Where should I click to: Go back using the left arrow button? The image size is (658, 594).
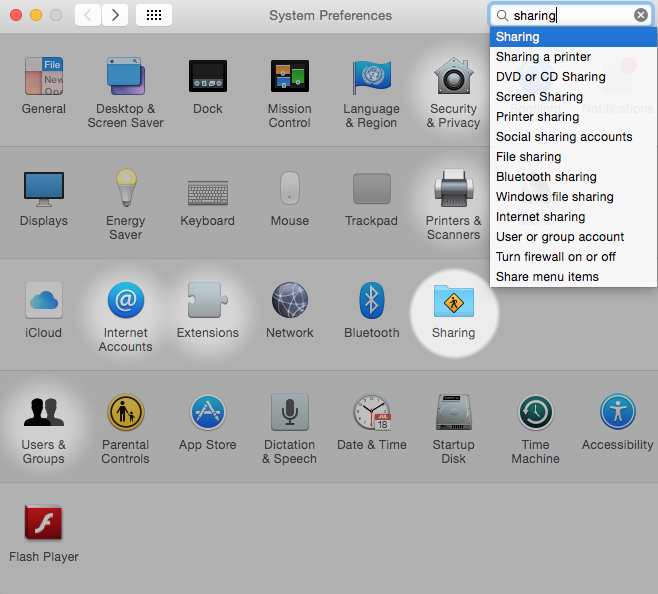[88, 15]
